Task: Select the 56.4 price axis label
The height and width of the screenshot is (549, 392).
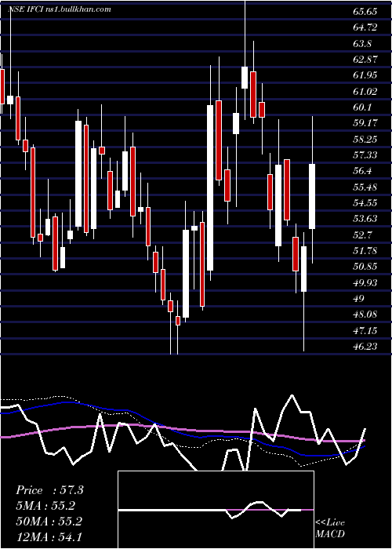Action: click(362, 171)
